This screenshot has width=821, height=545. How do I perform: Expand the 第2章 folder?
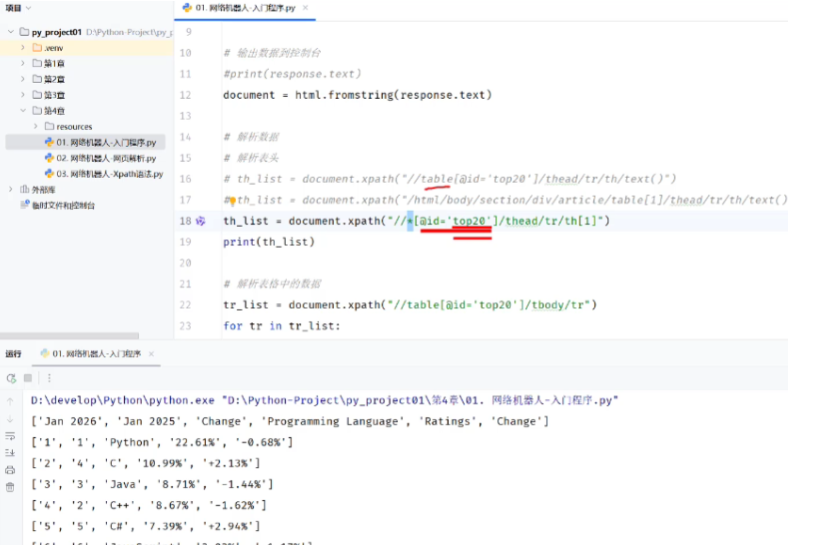23,79
